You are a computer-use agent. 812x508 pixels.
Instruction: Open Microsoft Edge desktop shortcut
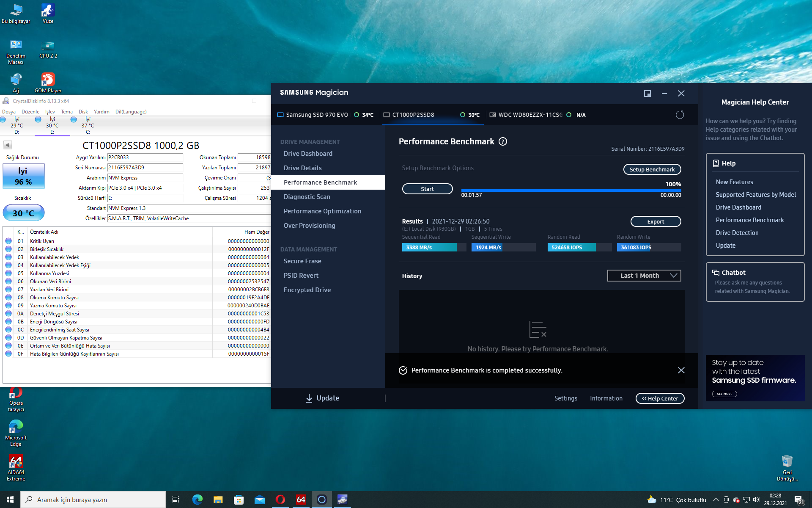pyautogui.click(x=16, y=433)
